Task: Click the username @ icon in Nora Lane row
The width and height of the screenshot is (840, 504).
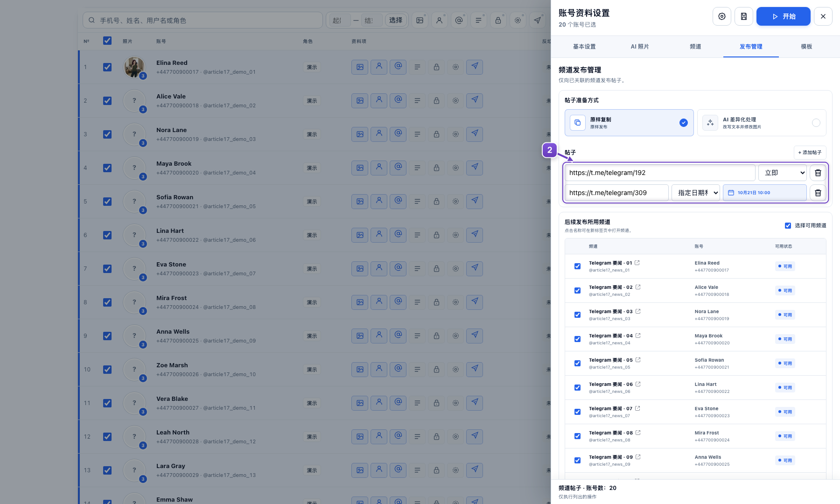Action: pos(398,133)
